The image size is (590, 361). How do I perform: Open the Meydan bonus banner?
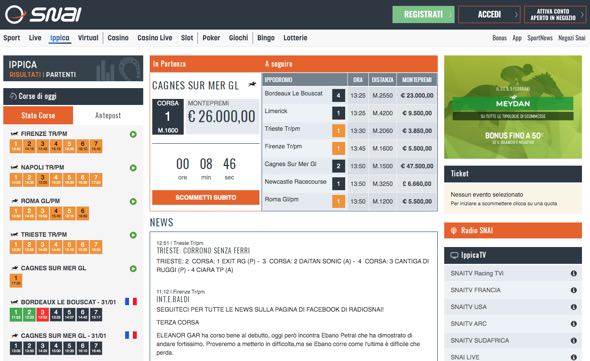coord(513,107)
